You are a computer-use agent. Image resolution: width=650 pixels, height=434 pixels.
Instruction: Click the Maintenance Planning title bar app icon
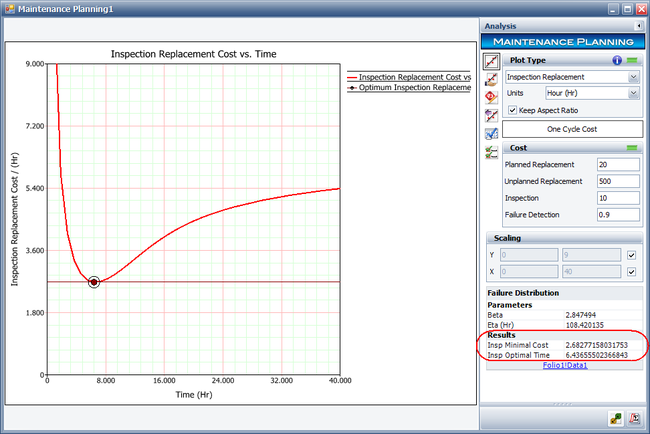click(10, 9)
